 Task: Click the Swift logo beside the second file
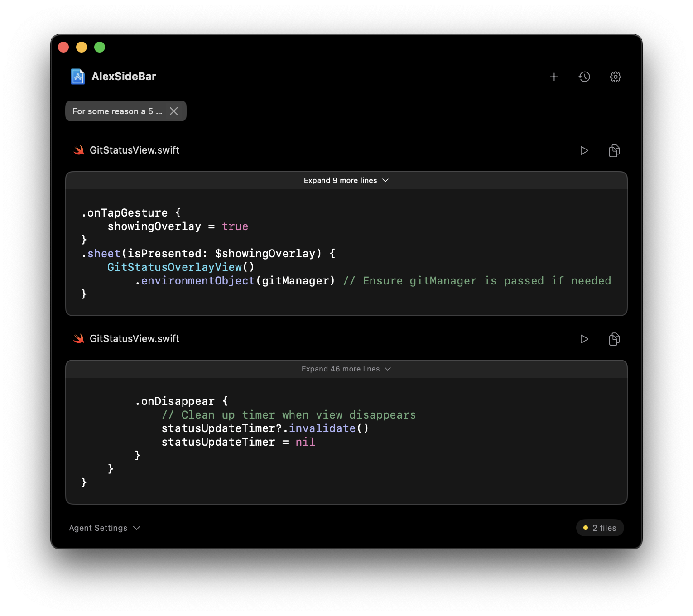click(79, 338)
